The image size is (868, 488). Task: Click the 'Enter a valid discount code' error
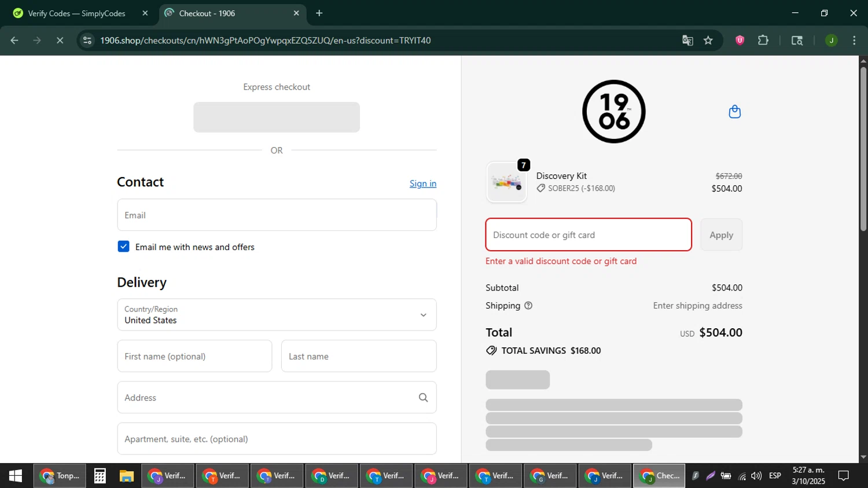561,261
